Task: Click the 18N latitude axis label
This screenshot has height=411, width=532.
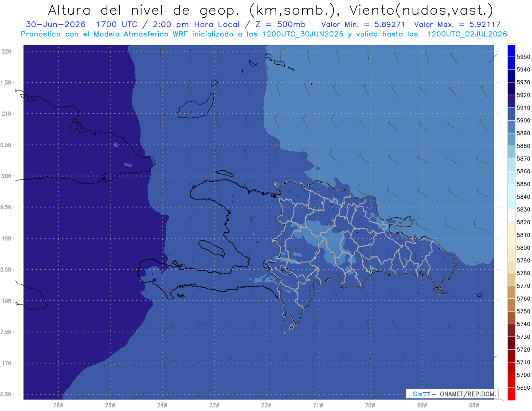Action: point(6,301)
